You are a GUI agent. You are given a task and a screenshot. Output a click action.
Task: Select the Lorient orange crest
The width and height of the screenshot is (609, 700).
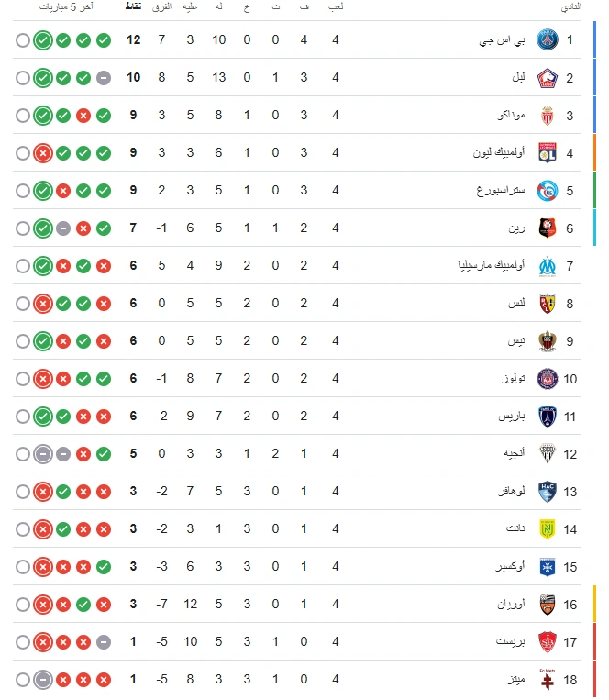coord(547,605)
